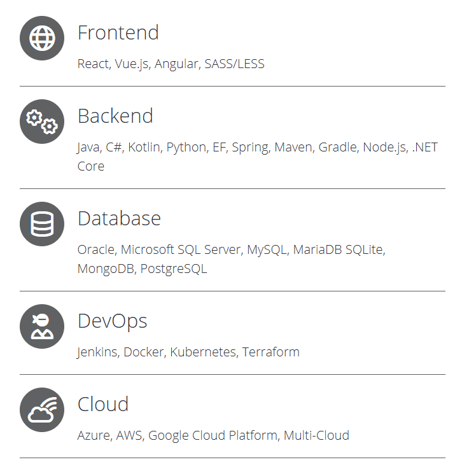This screenshot has height=462, width=476.
Task: Open the DevOps heading
Action: 112,321
